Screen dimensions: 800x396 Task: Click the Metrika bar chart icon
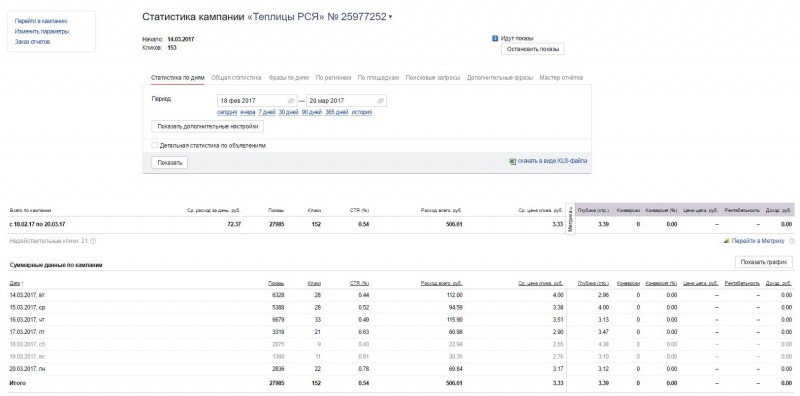click(727, 241)
